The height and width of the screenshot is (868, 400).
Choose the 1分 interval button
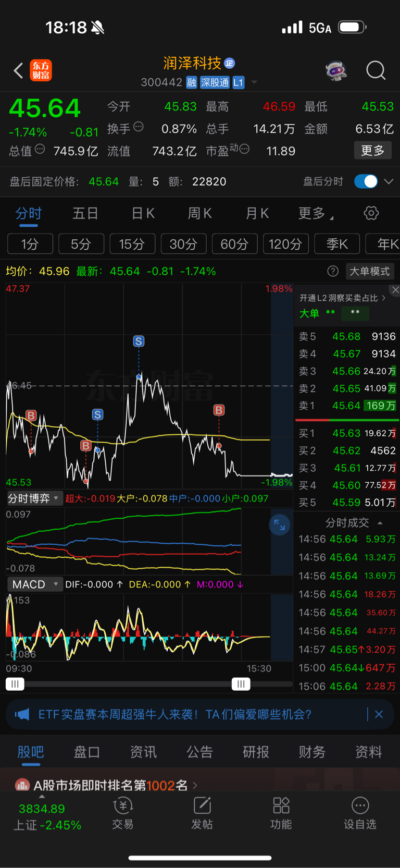(x=30, y=244)
